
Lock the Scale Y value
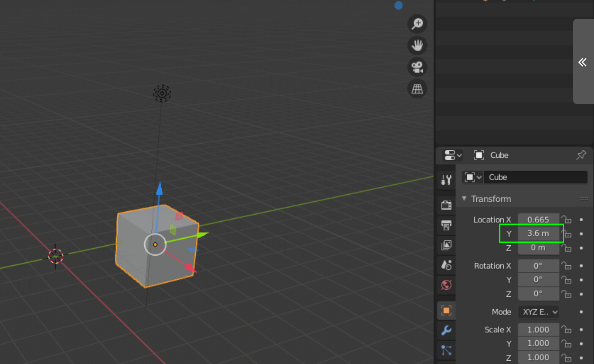(x=566, y=344)
